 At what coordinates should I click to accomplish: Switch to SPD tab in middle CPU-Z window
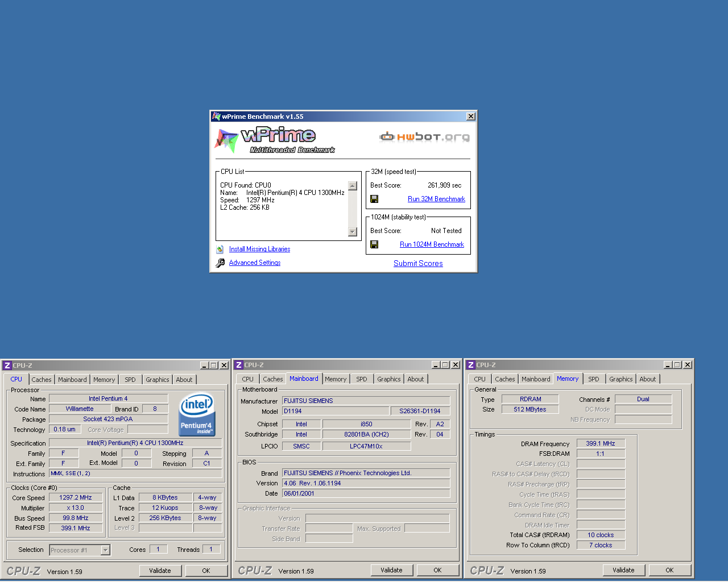point(362,379)
